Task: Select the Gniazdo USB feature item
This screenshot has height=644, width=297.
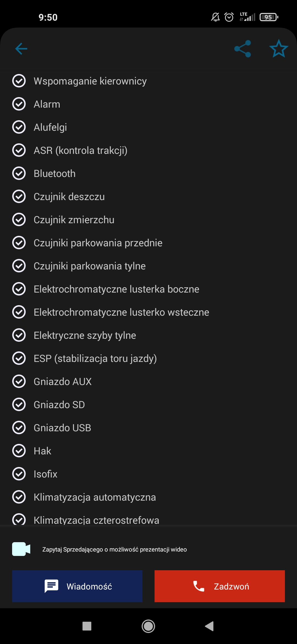Action: [62, 428]
